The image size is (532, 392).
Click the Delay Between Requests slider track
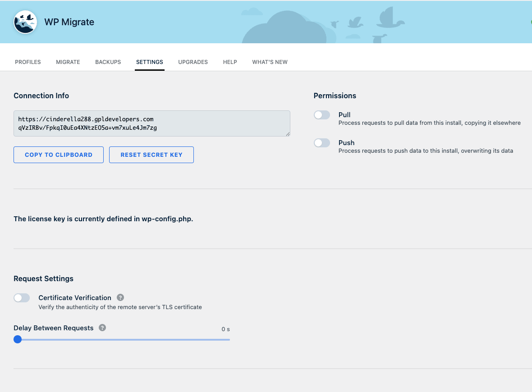(122, 339)
